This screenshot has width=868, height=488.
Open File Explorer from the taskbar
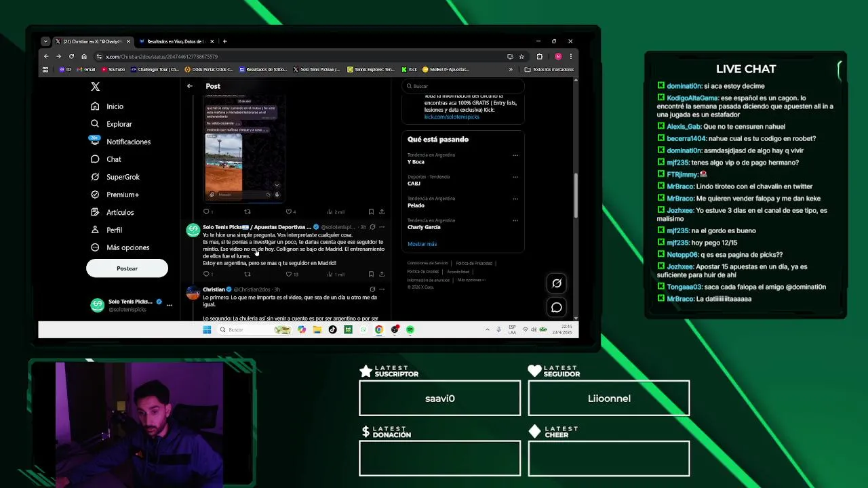(317, 329)
